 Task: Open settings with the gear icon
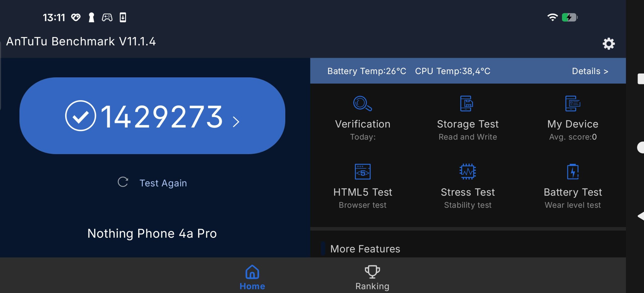(x=609, y=44)
